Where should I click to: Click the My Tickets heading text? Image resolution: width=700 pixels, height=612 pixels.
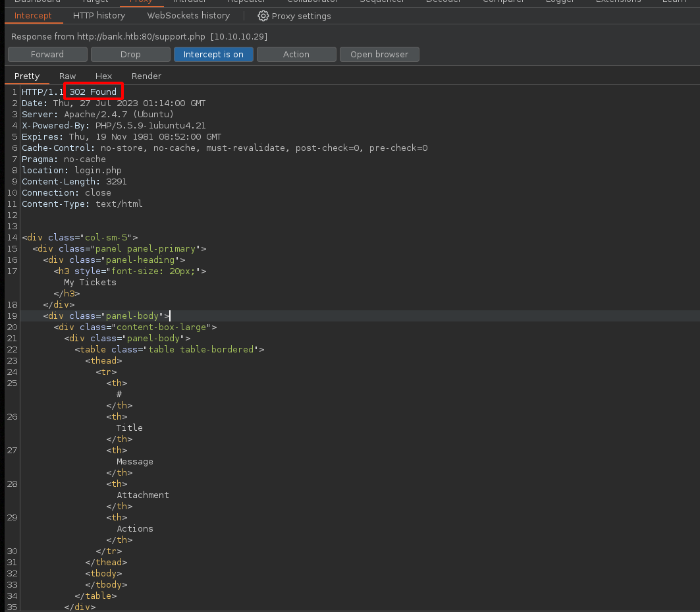pos(90,282)
